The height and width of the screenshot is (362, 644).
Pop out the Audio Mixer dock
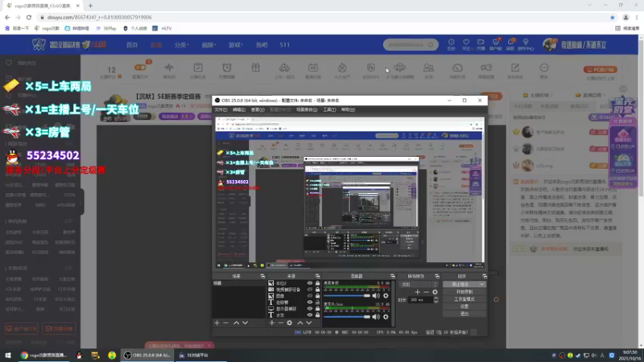[393, 276]
